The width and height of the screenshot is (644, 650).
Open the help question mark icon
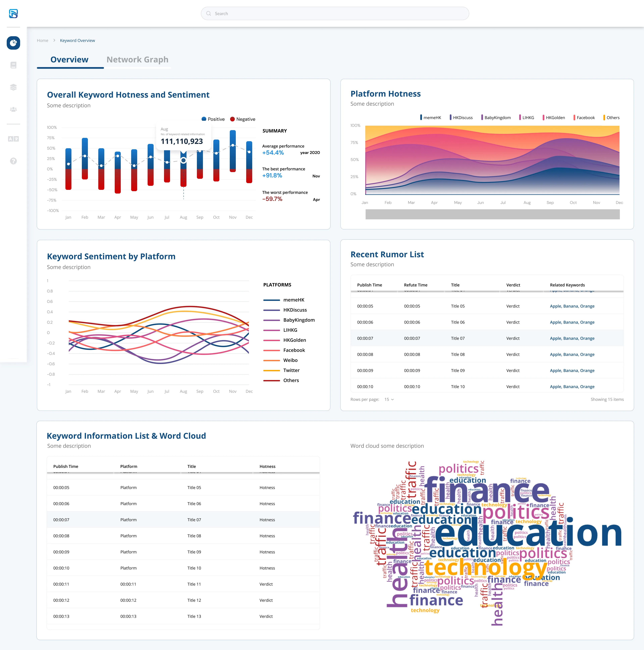[x=13, y=161]
